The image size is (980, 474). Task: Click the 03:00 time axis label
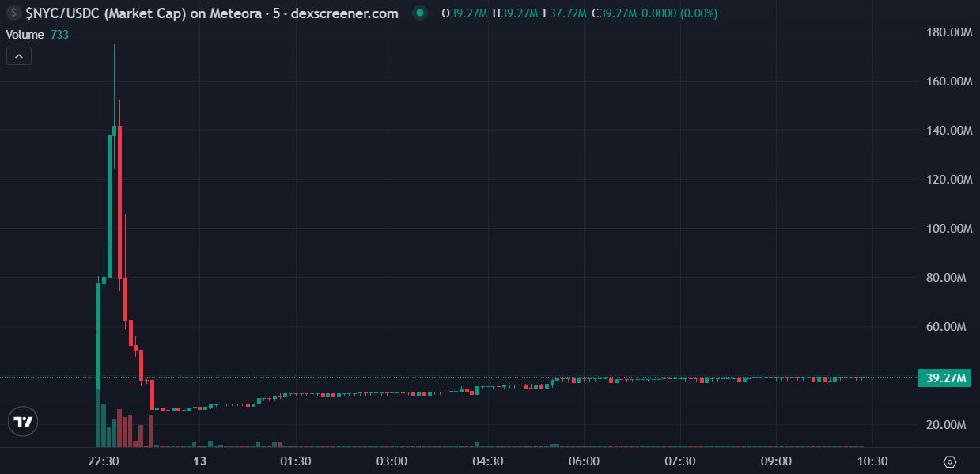point(392,461)
